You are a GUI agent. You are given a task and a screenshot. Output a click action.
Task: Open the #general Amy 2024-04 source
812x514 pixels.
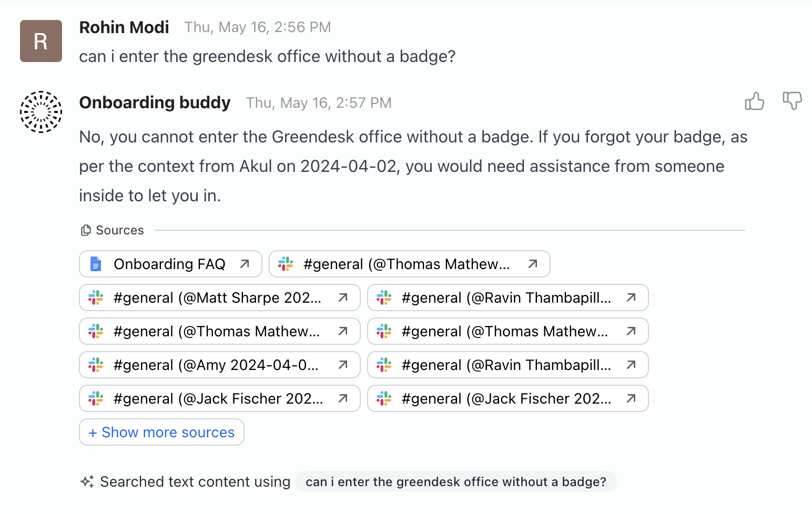(x=216, y=365)
